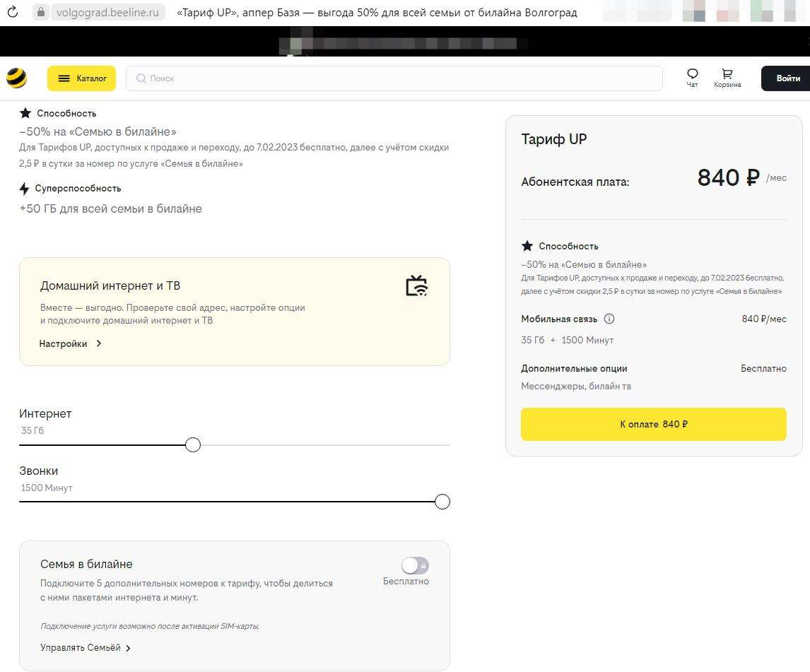Expand the chevron next to Настройки
The width and height of the screenshot is (810, 672).
point(99,343)
